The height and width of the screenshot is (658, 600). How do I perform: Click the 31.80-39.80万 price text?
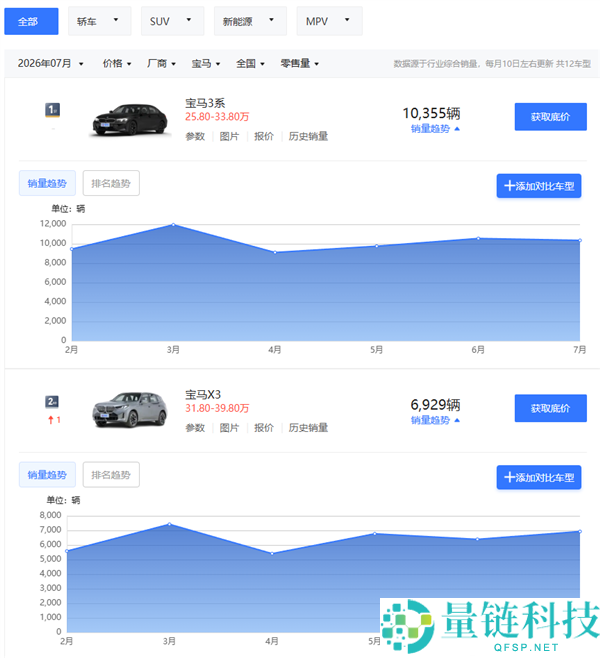[217, 408]
